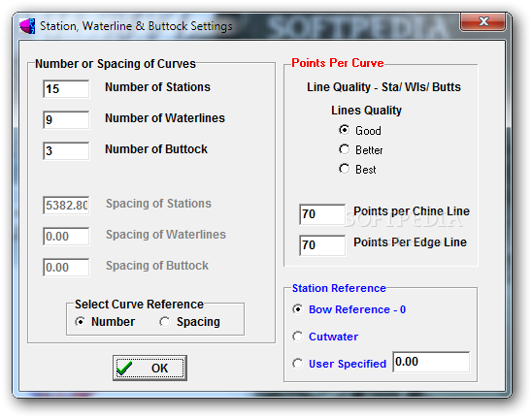The height and width of the screenshot is (418, 532).
Task: Click the Number of Stations field
Action: [x=66, y=89]
